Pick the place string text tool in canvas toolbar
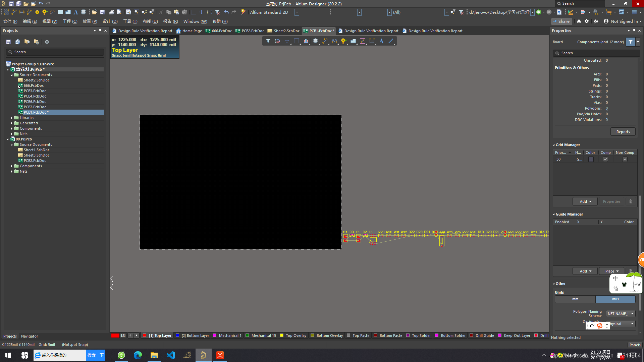This screenshot has width=644, height=362. click(381, 41)
